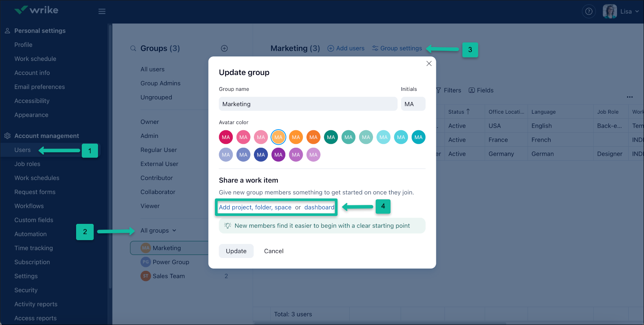Toggle the hamburger sidebar menu icon
The height and width of the screenshot is (325, 644).
pyautogui.click(x=102, y=11)
